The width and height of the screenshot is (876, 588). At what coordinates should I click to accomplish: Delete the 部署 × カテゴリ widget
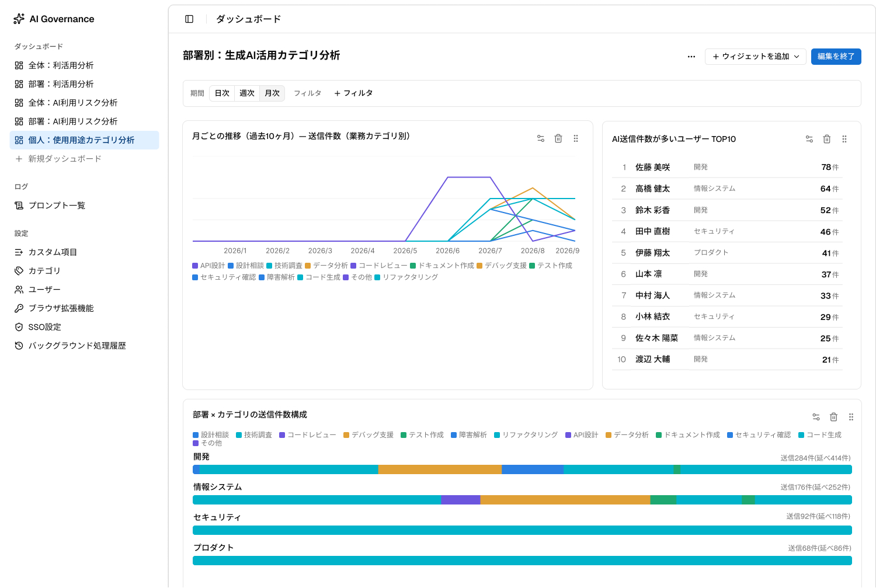(x=834, y=417)
